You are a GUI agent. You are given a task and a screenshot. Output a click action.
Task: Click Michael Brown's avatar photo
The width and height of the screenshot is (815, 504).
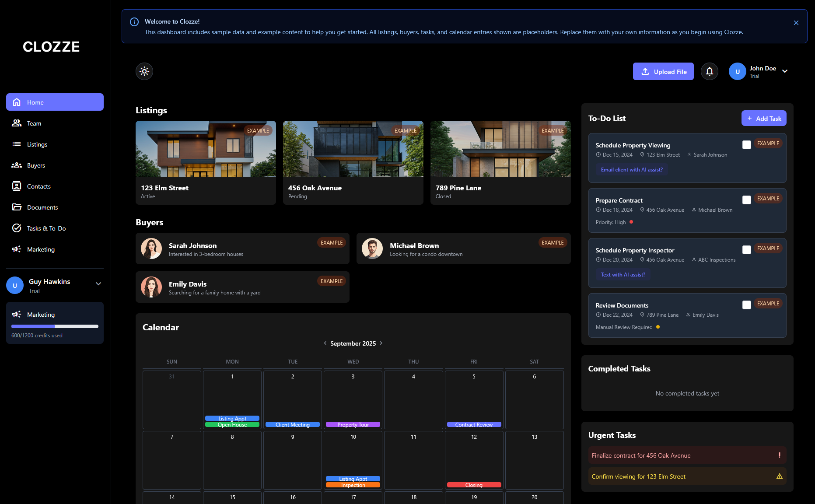[372, 248]
